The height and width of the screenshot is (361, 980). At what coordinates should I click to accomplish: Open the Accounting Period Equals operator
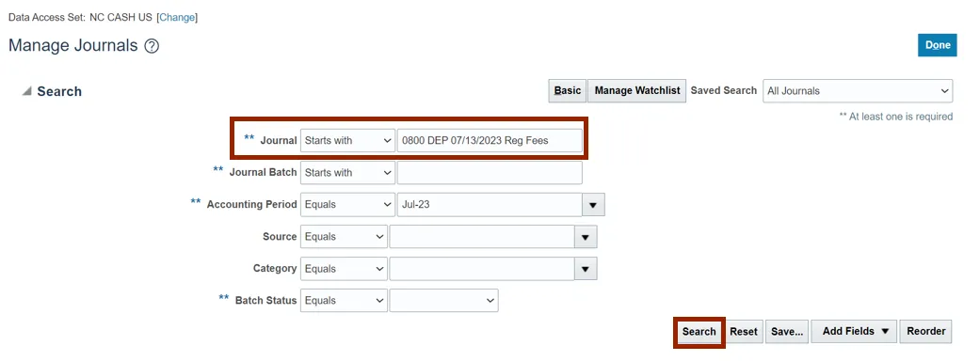347,205
